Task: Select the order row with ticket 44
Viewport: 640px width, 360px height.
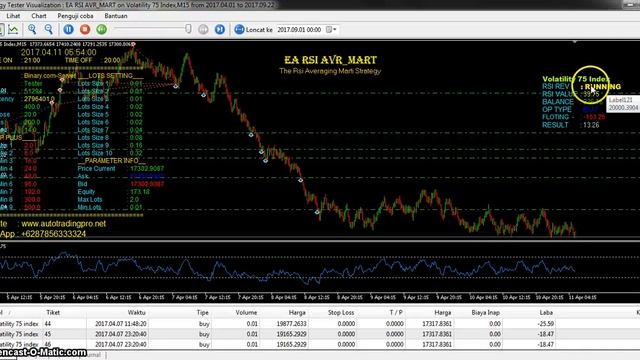Action: [x=320, y=324]
